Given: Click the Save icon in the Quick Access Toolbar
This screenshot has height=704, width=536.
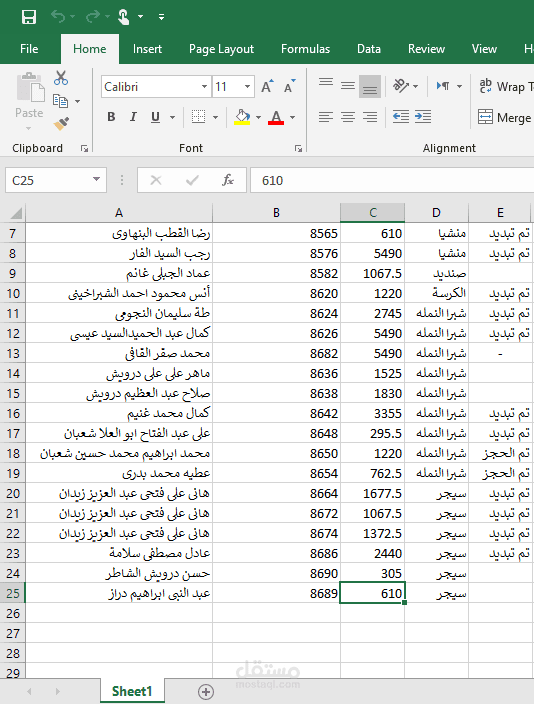Looking at the screenshot, I should click(29, 17).
